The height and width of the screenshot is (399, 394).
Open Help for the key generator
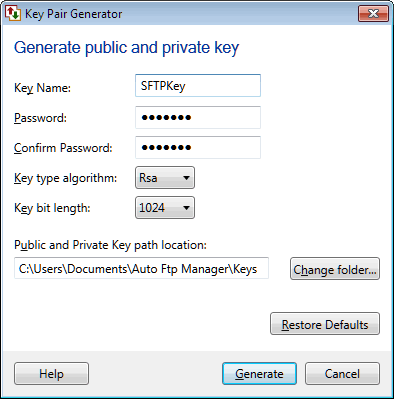(x=51, y=374)
